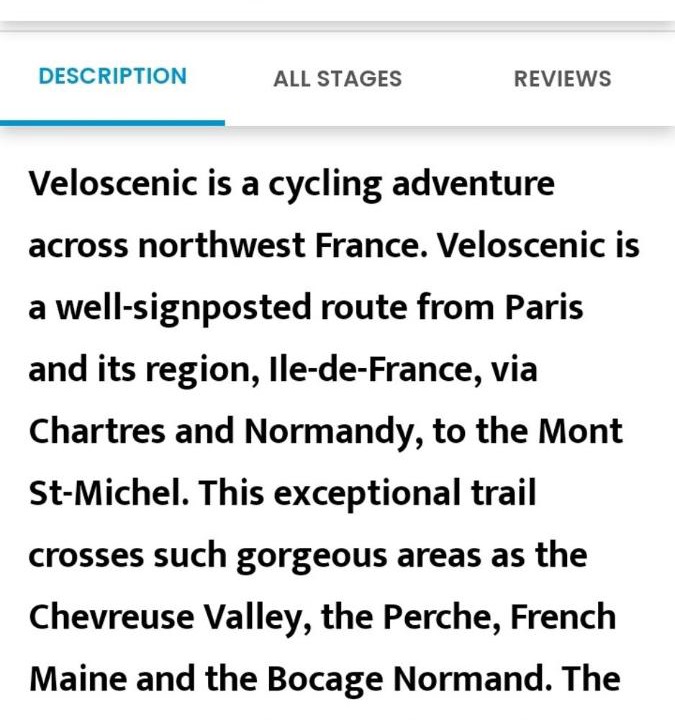The image size is (675, 720).
Task: Click the blue underline beneath the DESCRIPTION tab
Action: 112,122
